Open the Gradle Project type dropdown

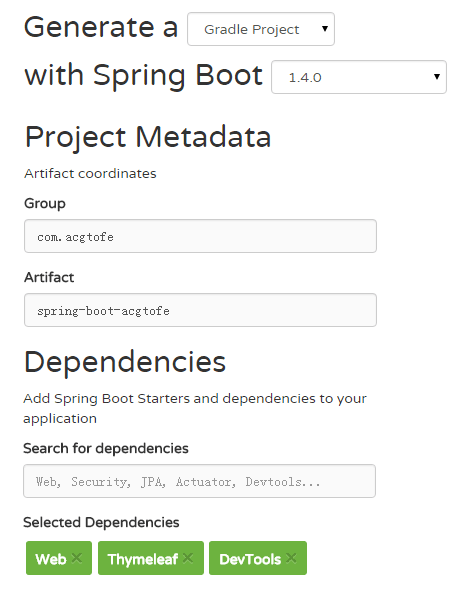pos(261,29)
